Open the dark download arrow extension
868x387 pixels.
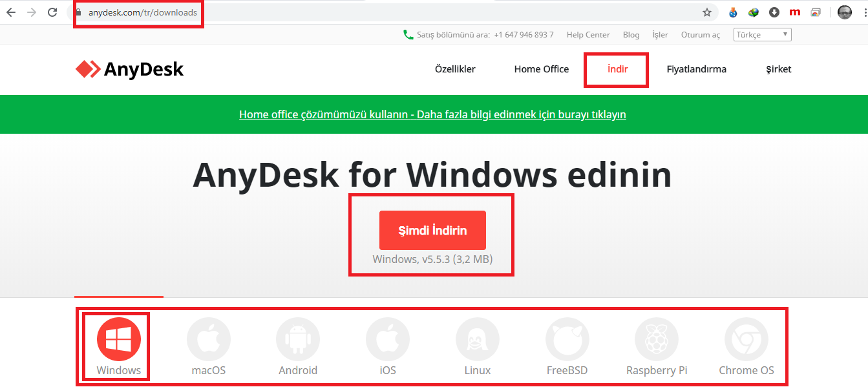pos(774,12)
